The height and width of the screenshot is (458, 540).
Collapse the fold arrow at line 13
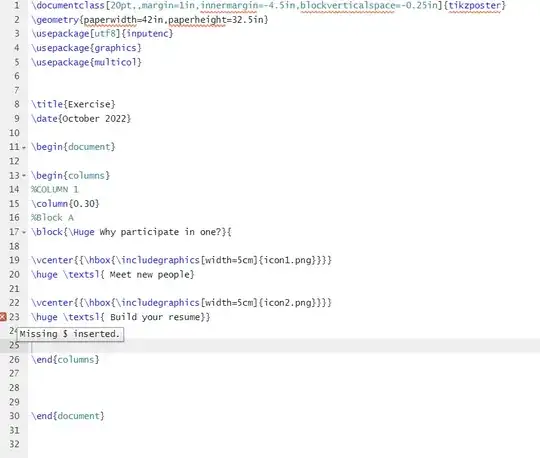(24, 176)
